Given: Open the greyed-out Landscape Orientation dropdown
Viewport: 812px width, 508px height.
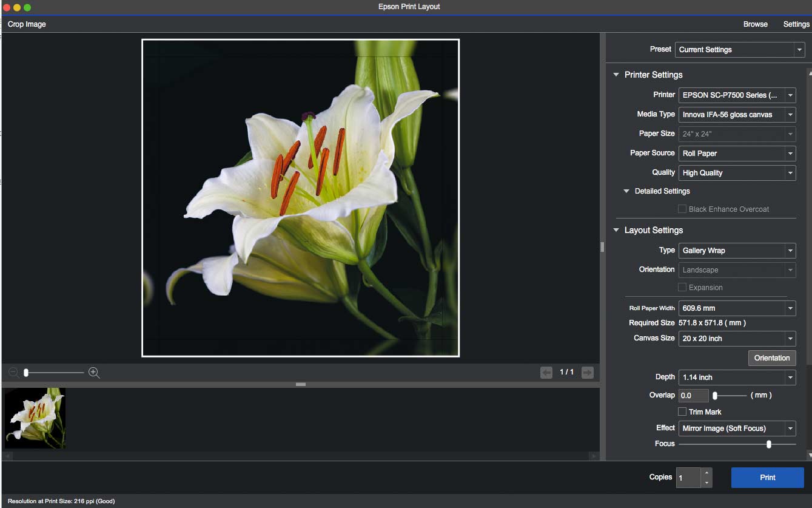Looking at the screenshot, I should 737,269.
